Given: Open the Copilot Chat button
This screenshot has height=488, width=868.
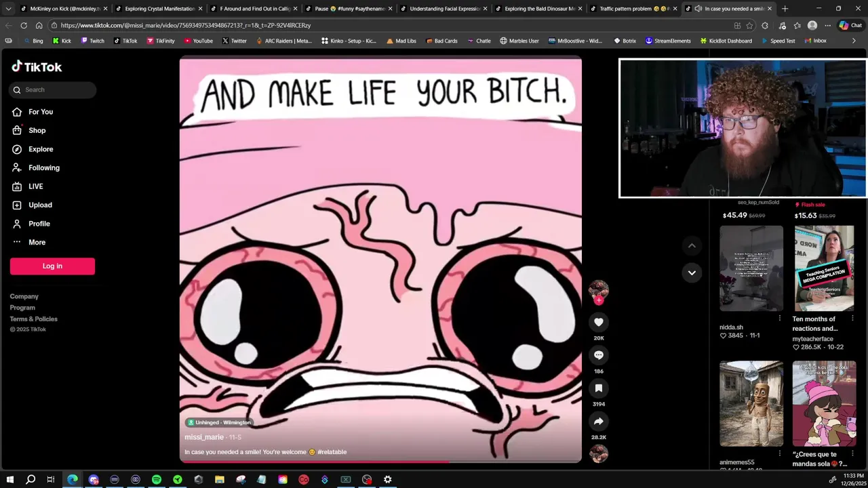Looking at the screenshot, I should [850, 25].
